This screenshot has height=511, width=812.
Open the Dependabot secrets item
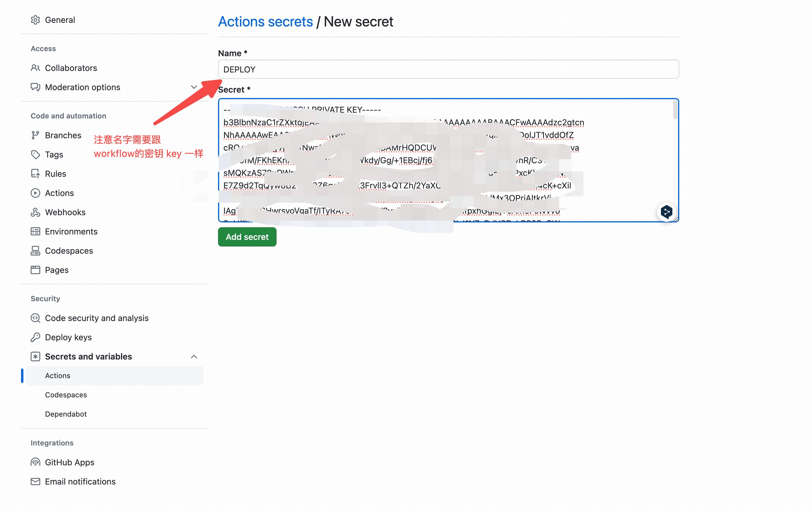click(x=66, y=414)
